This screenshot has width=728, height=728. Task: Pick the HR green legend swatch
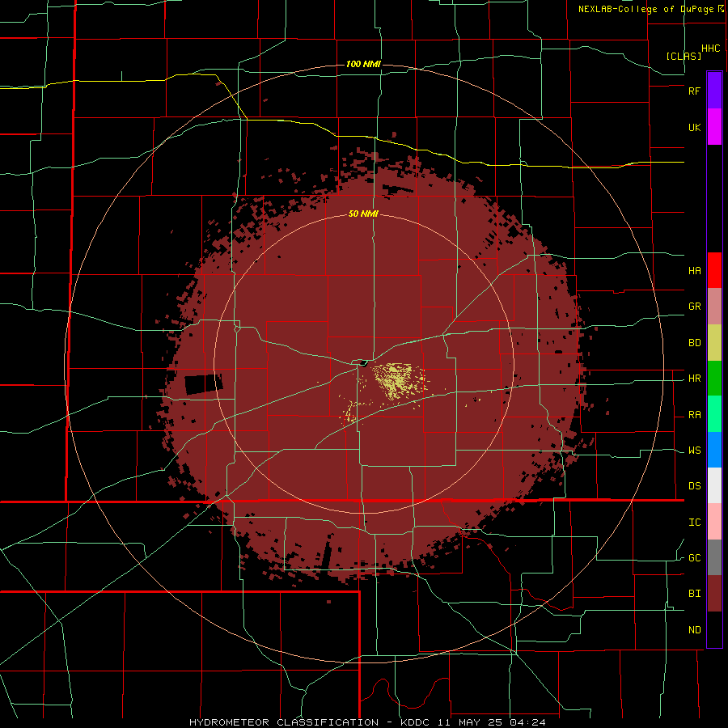pyautogui.click(x=714, y=379)
